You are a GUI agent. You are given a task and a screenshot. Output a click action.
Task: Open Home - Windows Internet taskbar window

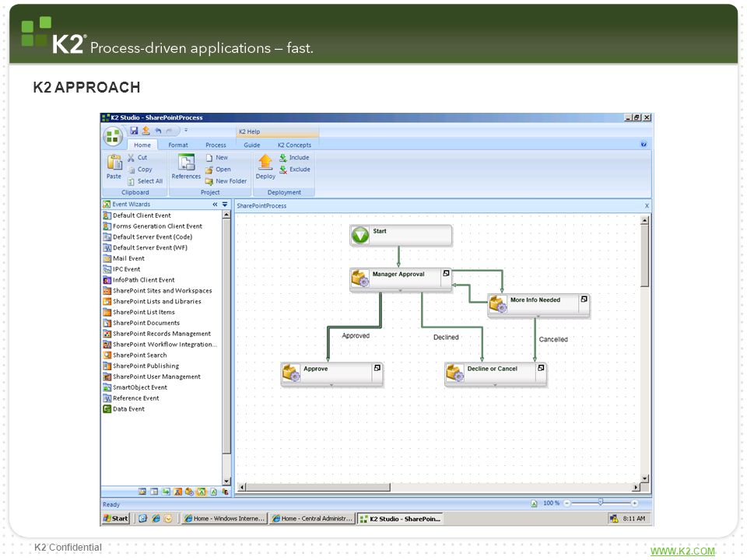click(224, 519)
